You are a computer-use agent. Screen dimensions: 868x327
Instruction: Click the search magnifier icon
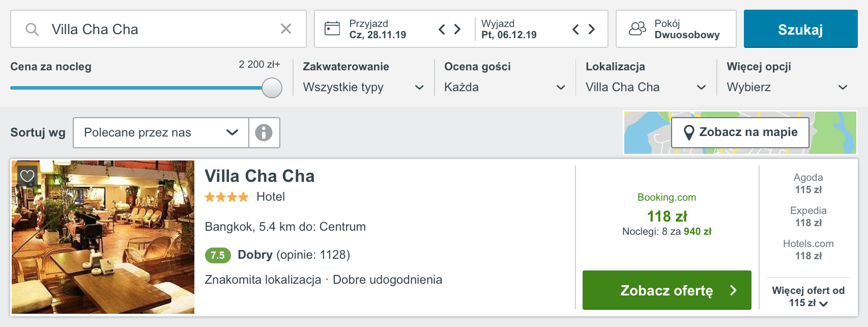32,29
